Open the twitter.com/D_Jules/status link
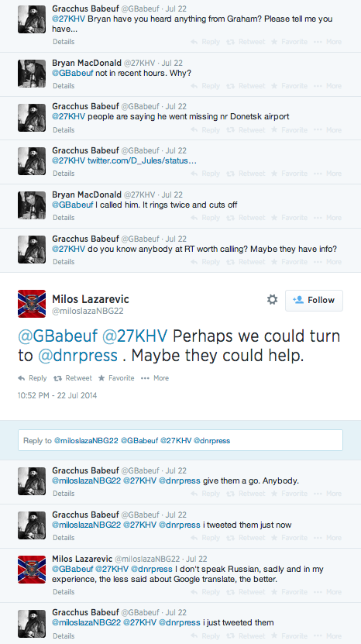The height and width of the screenshot is (644, 361). [x=142, y=160]
